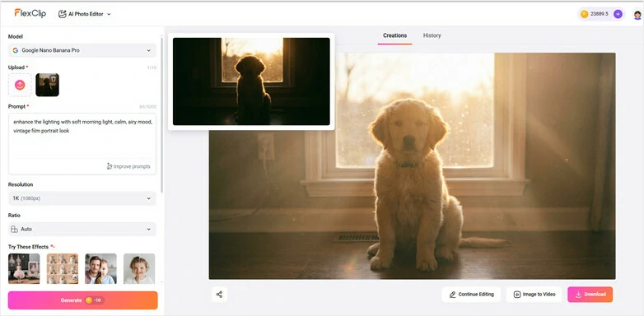Viewport: 644px width, 316px height.
Task: Select the uploaded dog silhouette thumbnail
Action: click(x=47, y=85)
